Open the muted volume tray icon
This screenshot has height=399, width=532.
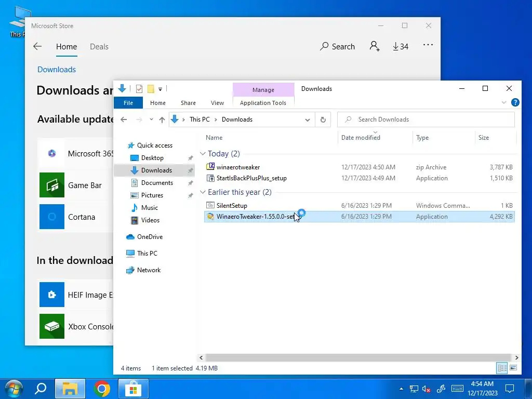tap(427, 389)
